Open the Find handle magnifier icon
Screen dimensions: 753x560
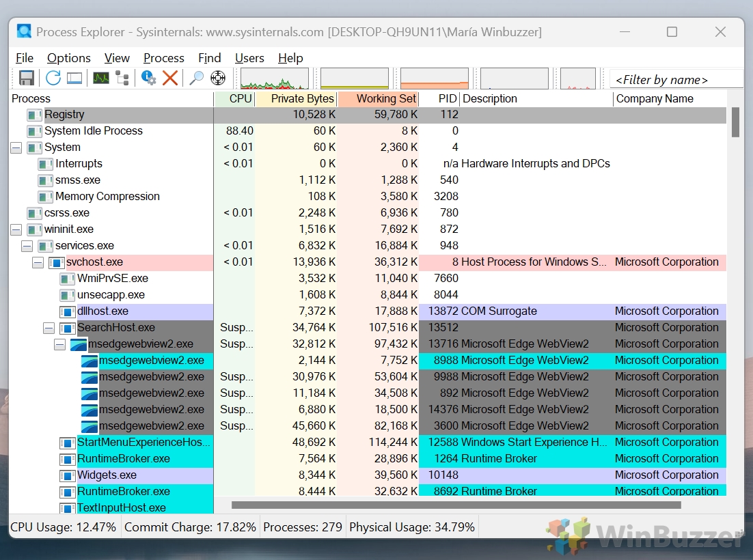[196, 78]
